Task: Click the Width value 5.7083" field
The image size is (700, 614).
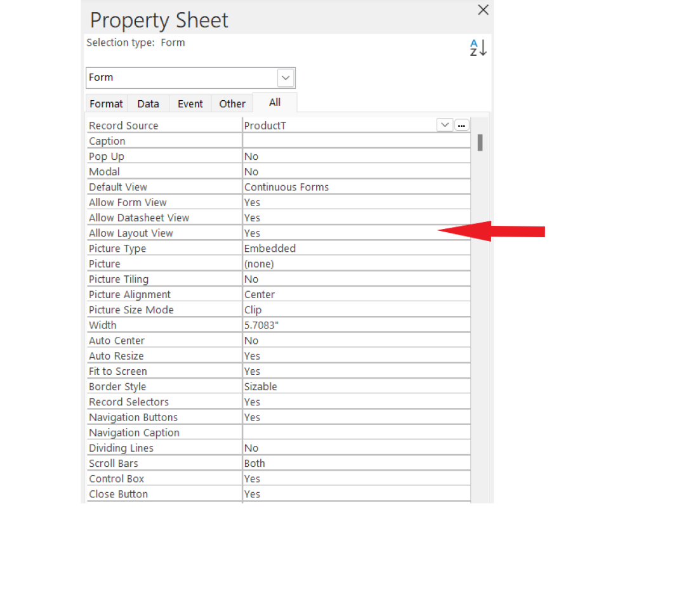Action: (x=355, y=325)
